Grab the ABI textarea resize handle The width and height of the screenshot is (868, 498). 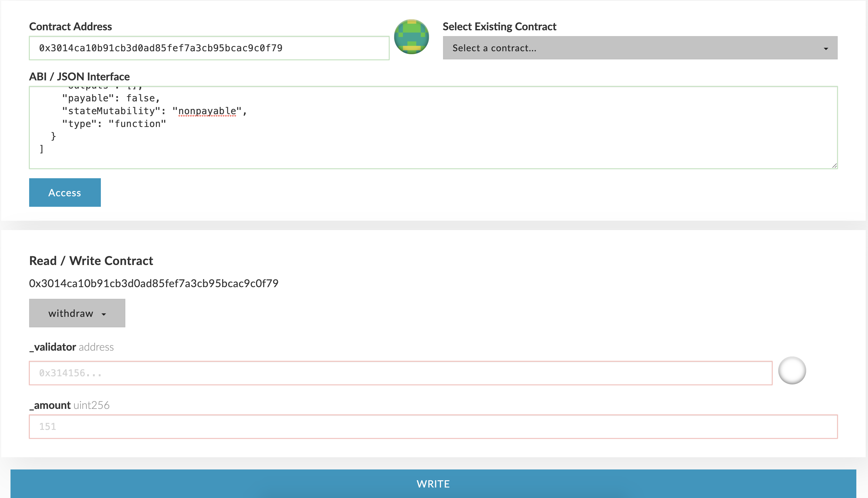(x=834, y=165)
